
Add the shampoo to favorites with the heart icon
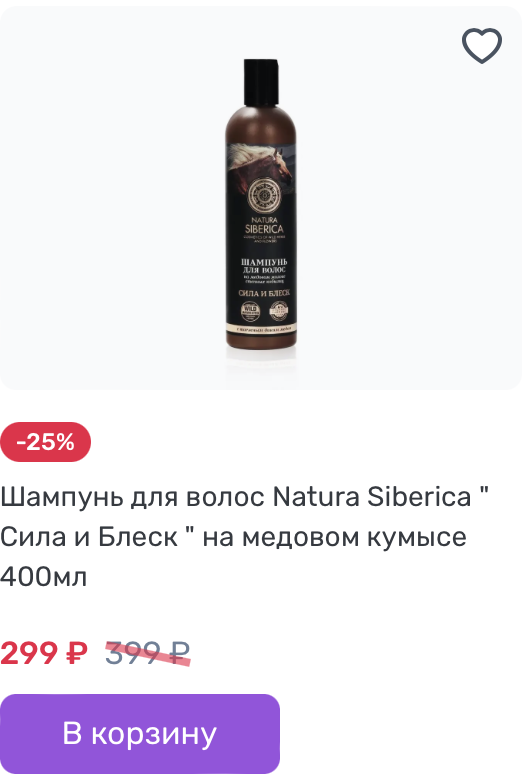point(481,46)
